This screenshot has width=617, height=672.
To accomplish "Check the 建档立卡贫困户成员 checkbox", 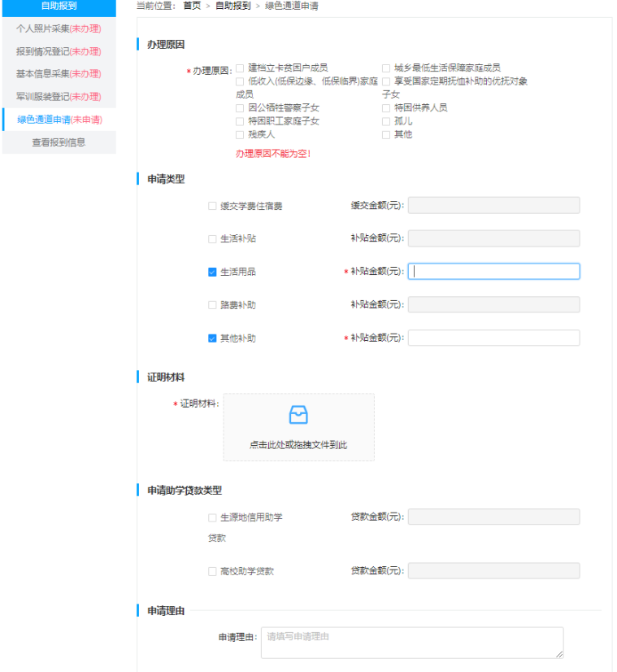I will pyautogui.click(x=240, y=68).
